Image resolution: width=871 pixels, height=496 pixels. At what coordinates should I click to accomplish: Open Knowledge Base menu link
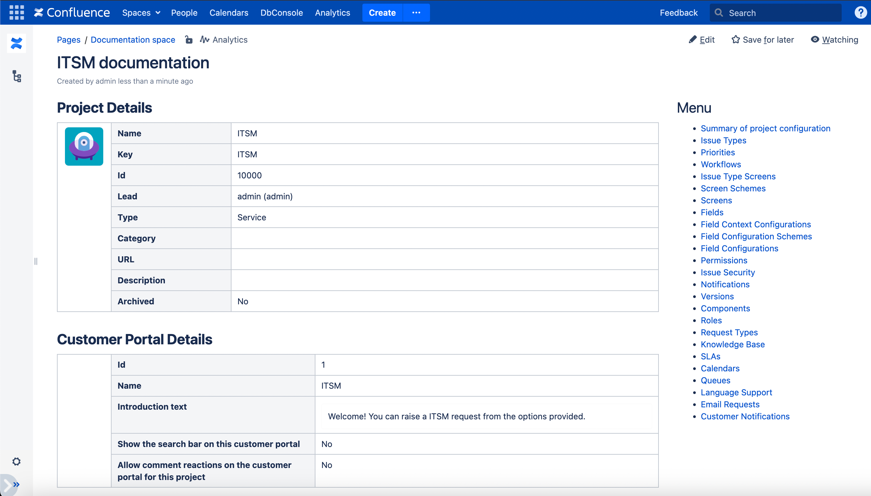733,344
